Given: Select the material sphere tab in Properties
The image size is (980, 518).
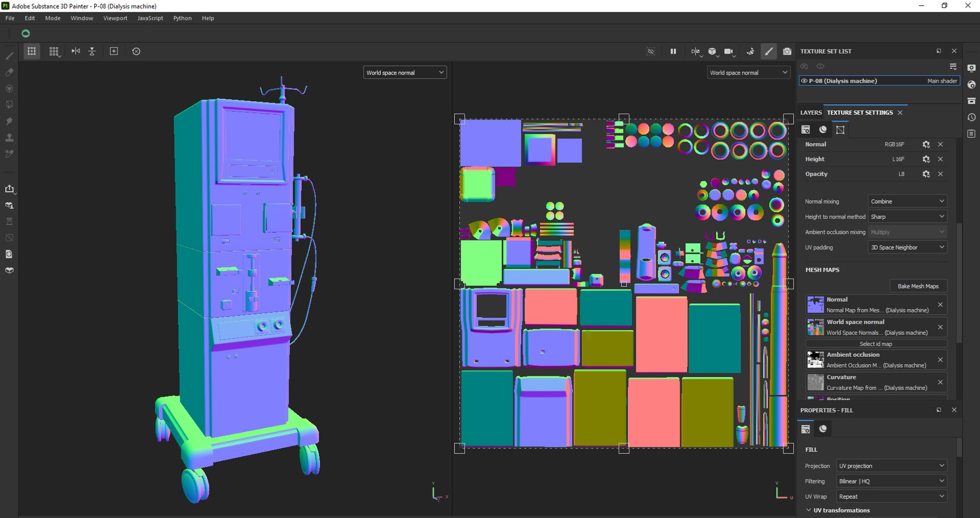Looking at the screenshot, I should pyautogui.click(x=823, y=429).
